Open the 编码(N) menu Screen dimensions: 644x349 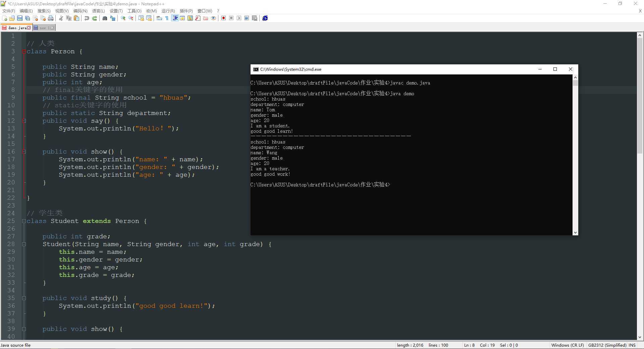80,11
